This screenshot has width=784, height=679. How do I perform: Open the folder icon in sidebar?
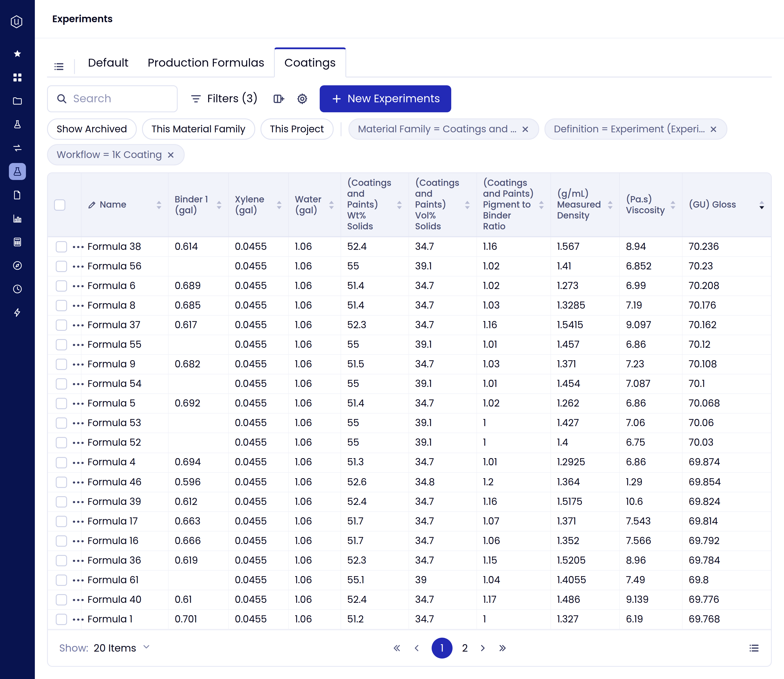(x=17, y=101)
